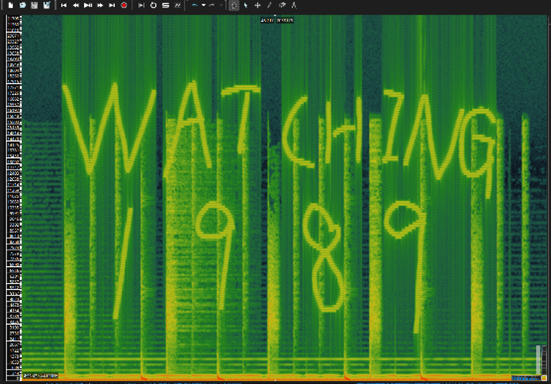Click the spectrogram frequency scale on left edge
Viewport: 551px width, 384px height.
coord(14,197)
